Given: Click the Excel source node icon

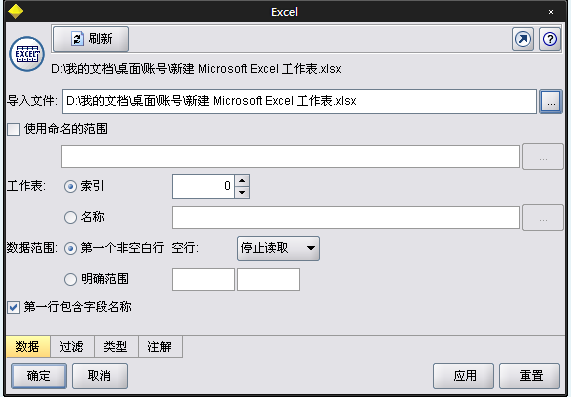Looking at the screenshot, I should (x=27, y=54).
